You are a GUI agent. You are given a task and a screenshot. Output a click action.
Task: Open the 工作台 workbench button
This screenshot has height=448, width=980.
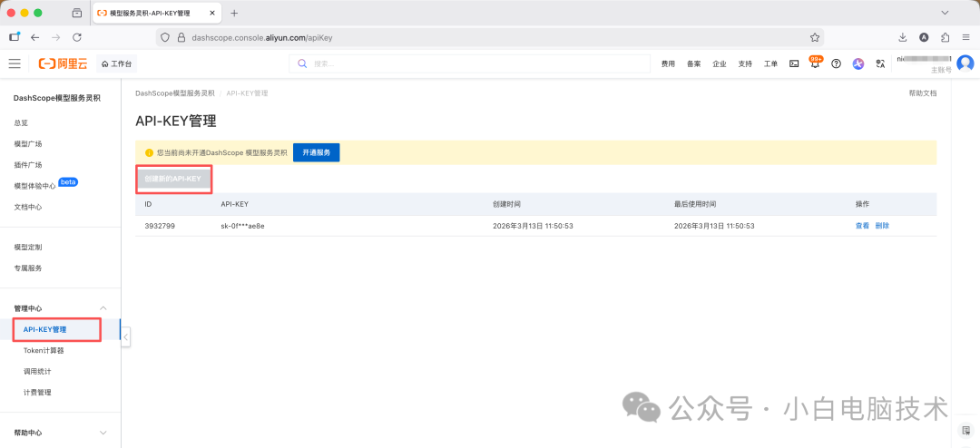click(x=116, y=63)
